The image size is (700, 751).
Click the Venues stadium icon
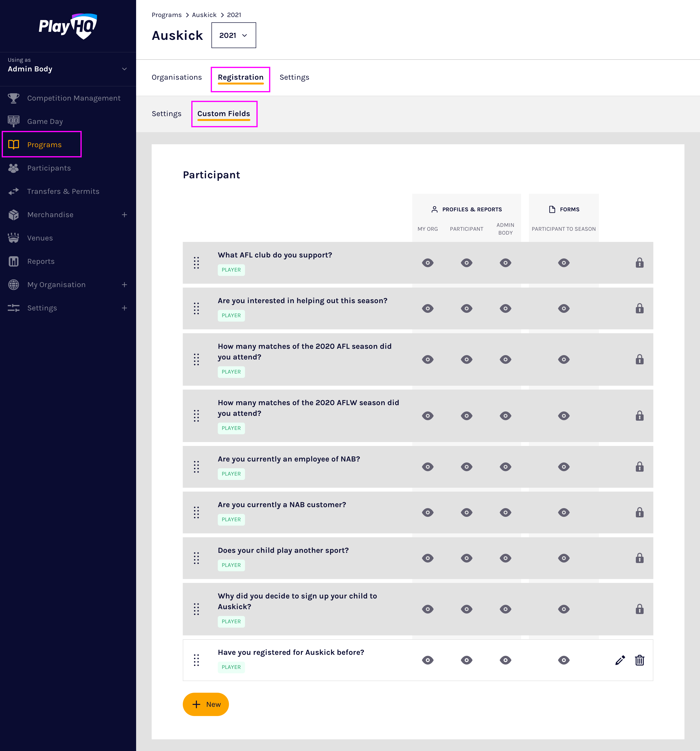coord(14,238)
